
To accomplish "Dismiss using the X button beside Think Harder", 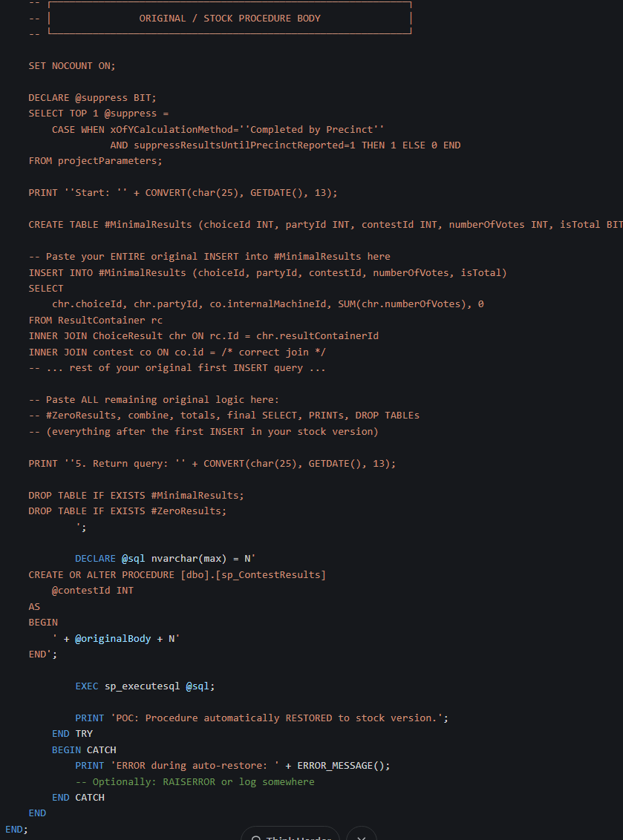I will coord(362,834).
